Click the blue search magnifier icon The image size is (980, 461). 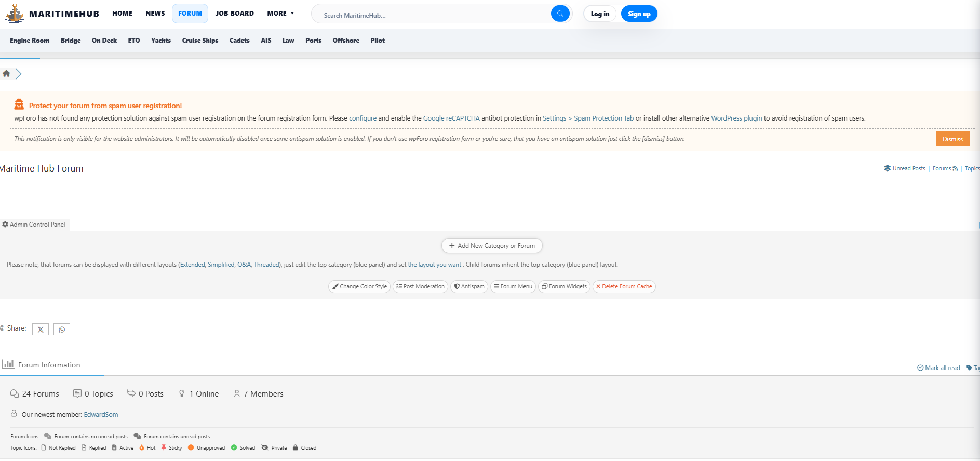coord(560,14)
